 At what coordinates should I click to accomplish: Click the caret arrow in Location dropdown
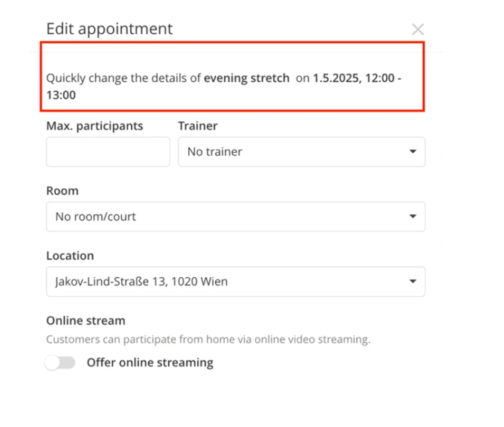pos(413,281)
